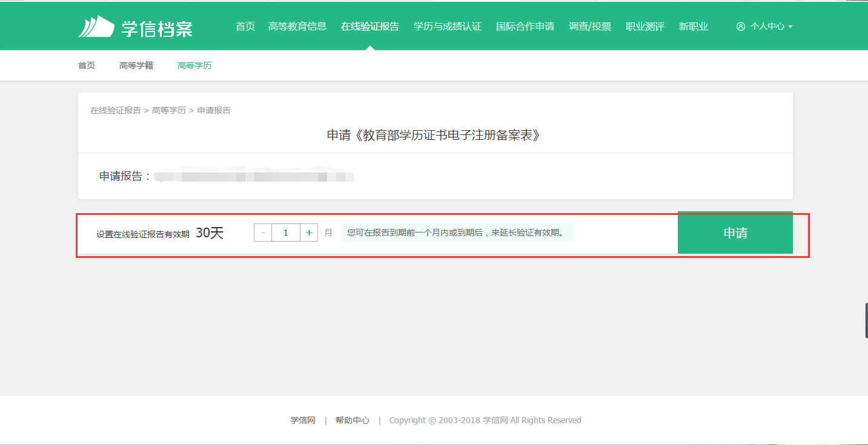Open the 个人中心 dropdown

pyautogui.click(x=766, y=26)
